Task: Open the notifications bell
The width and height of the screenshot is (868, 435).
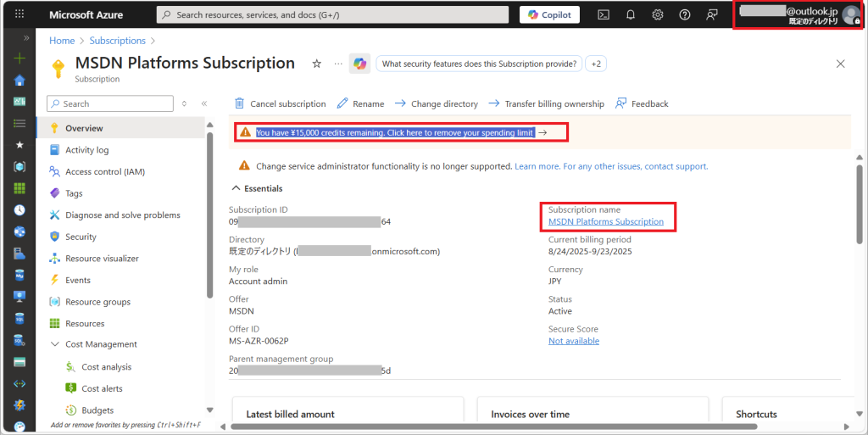Action: [x=631, y=14]
